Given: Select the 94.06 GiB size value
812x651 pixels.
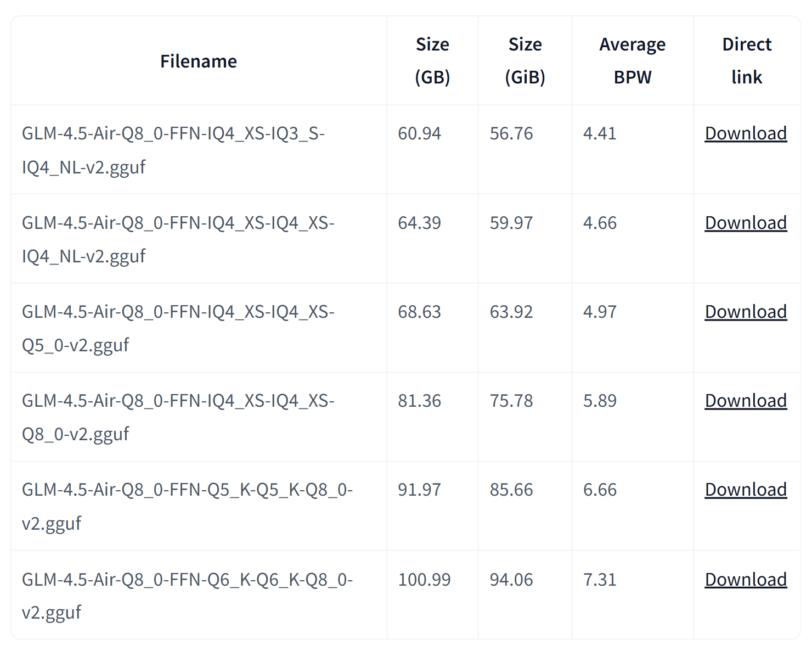Looking at the screenshot, I should tap(511, 580).
